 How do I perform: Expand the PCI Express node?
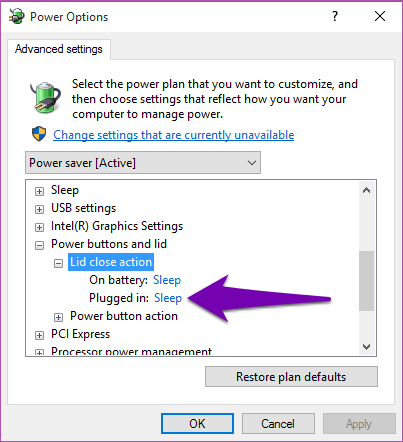coord(39,335)
